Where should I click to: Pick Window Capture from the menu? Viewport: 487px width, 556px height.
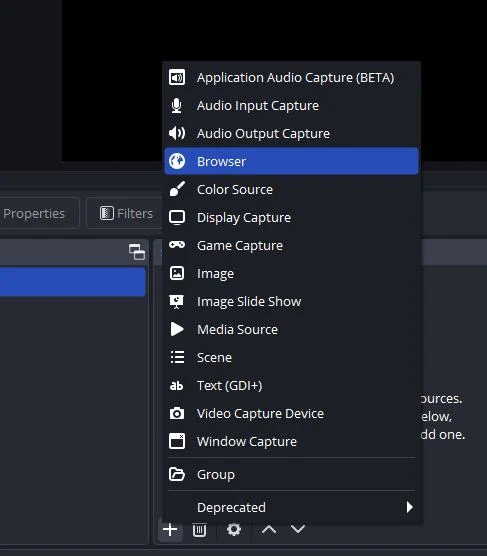click(x=291, y=441)
